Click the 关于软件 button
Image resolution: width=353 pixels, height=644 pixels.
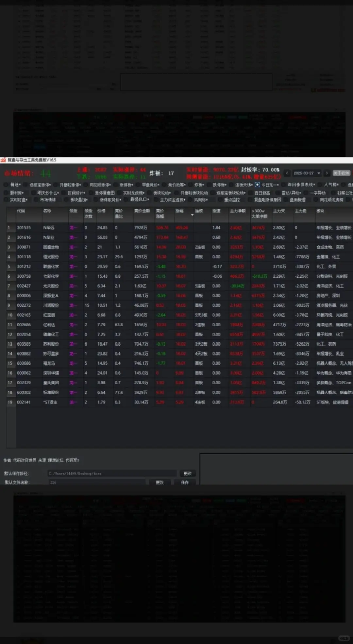click(341, 173)
